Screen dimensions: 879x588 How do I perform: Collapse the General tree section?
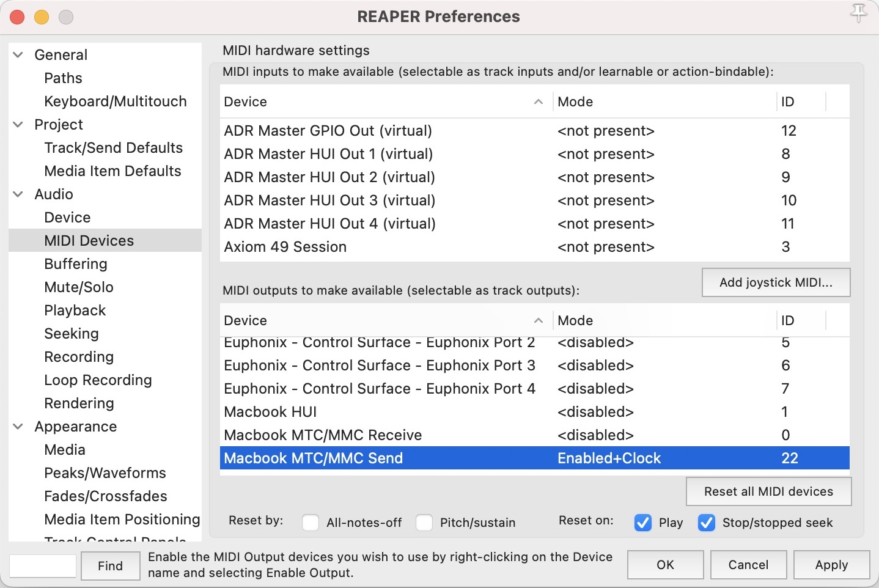(18, 55)
